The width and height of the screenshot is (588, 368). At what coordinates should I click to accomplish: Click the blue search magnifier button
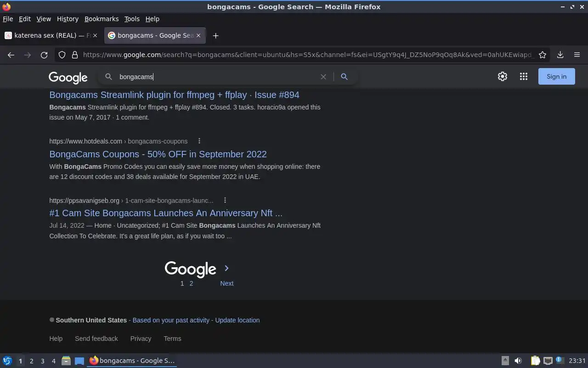point(344,77)
